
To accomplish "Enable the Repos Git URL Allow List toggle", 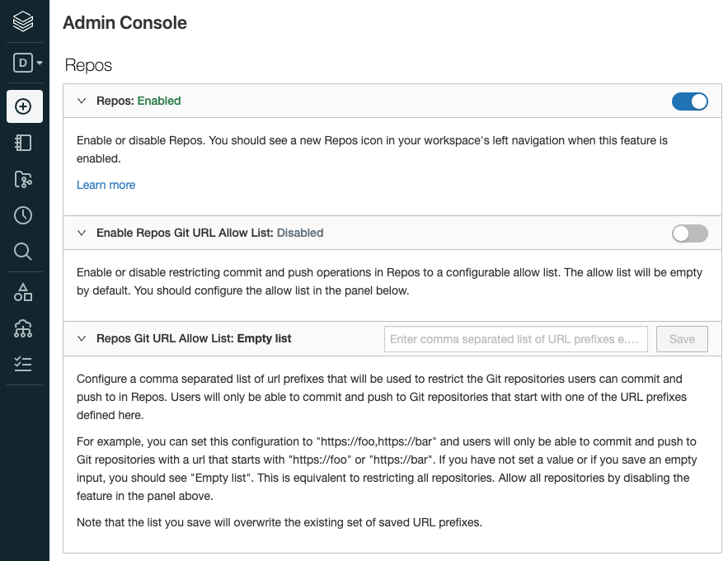I will click(x=690, y=233).
